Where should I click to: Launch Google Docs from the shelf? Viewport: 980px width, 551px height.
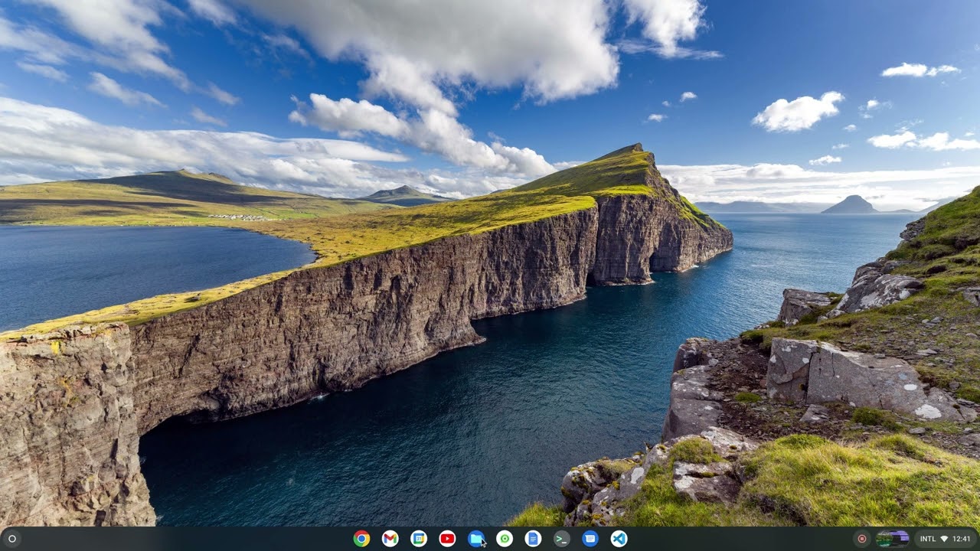(x=533, y=539)
